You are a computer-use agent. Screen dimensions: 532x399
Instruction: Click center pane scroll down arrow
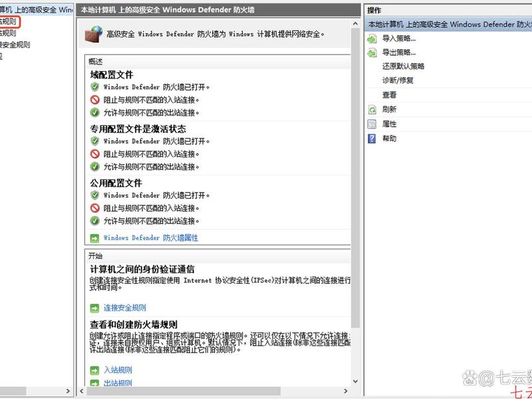pos(355,381)
